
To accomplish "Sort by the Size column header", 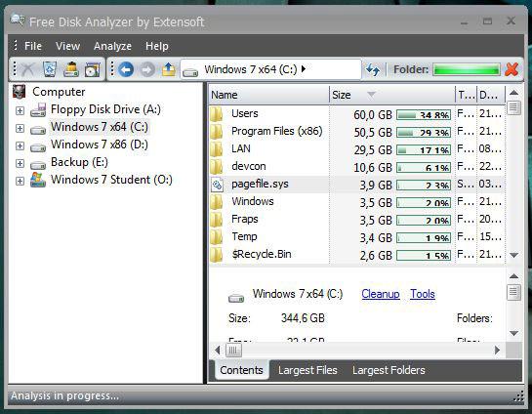I will point(391,95).
